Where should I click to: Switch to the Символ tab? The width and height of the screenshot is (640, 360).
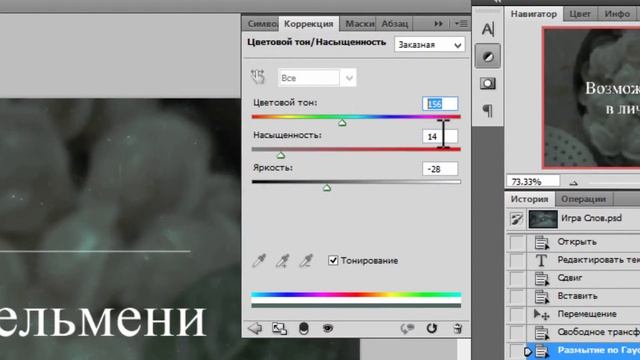[x=261, y=24]
